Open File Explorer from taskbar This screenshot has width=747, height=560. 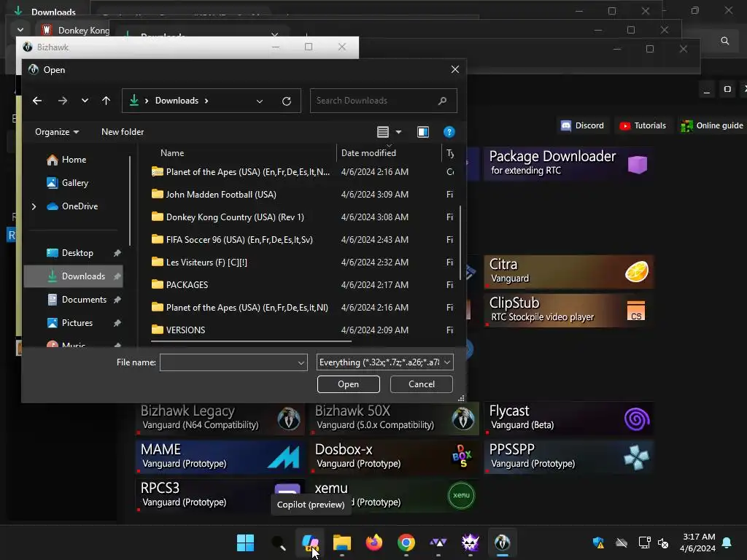(x=342, y=542)
